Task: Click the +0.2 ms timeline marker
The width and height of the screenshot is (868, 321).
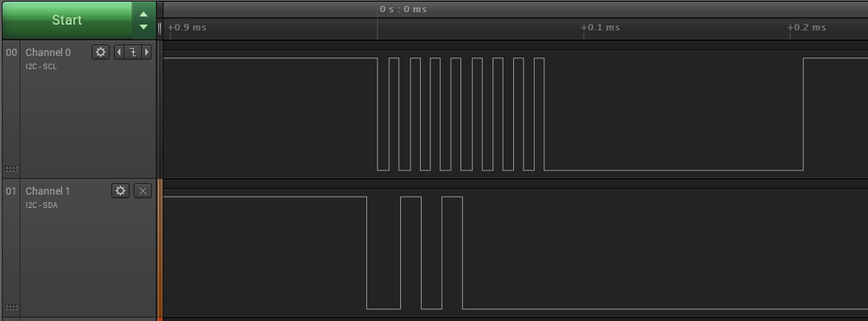Action: (x=806, y=28)
